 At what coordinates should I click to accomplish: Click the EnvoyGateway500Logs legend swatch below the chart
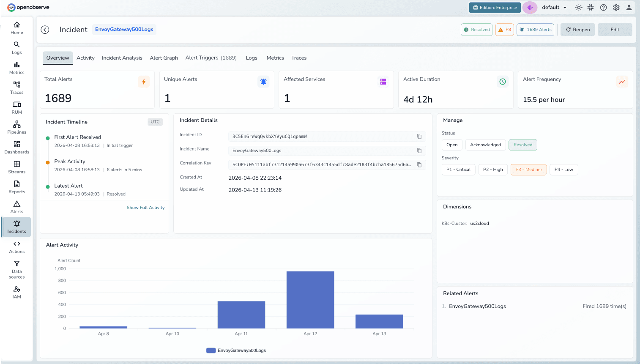pyautogui.click(x=211, y=350)
